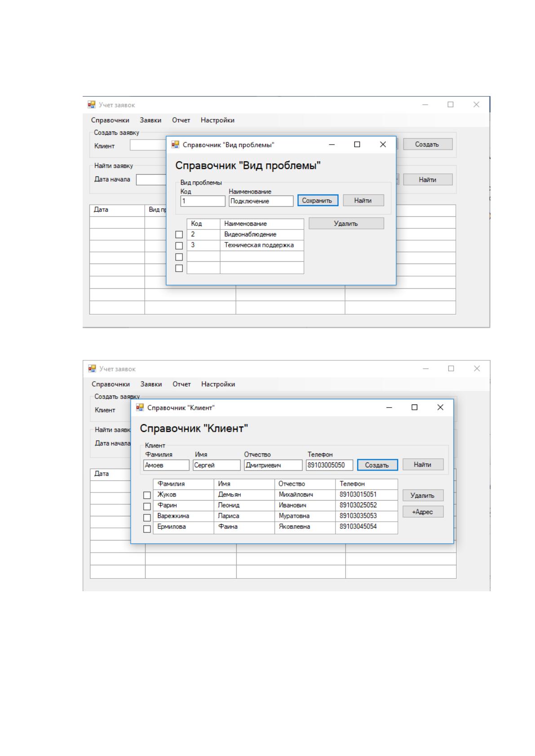Screen dimensions: 535x756
Task: Click the "Техническая поддержка" cell
Action: [x=262, y=245]
